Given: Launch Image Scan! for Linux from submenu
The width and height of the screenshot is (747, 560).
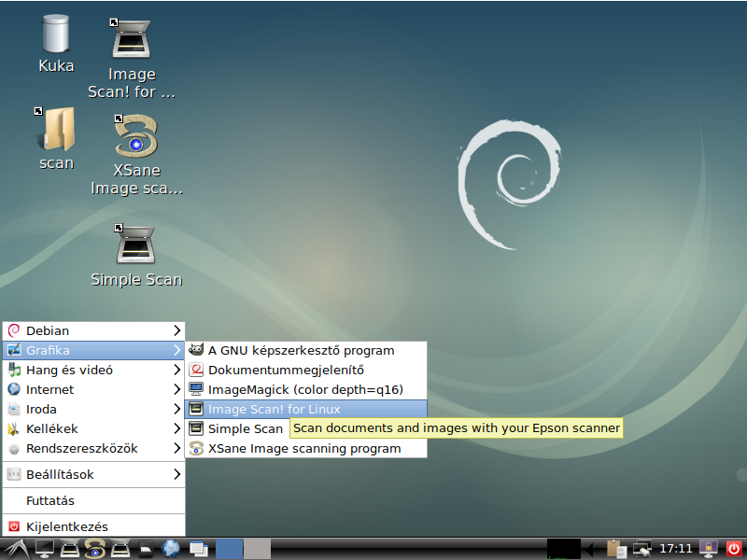Looking at the screenshot, I should click(305, 409).
